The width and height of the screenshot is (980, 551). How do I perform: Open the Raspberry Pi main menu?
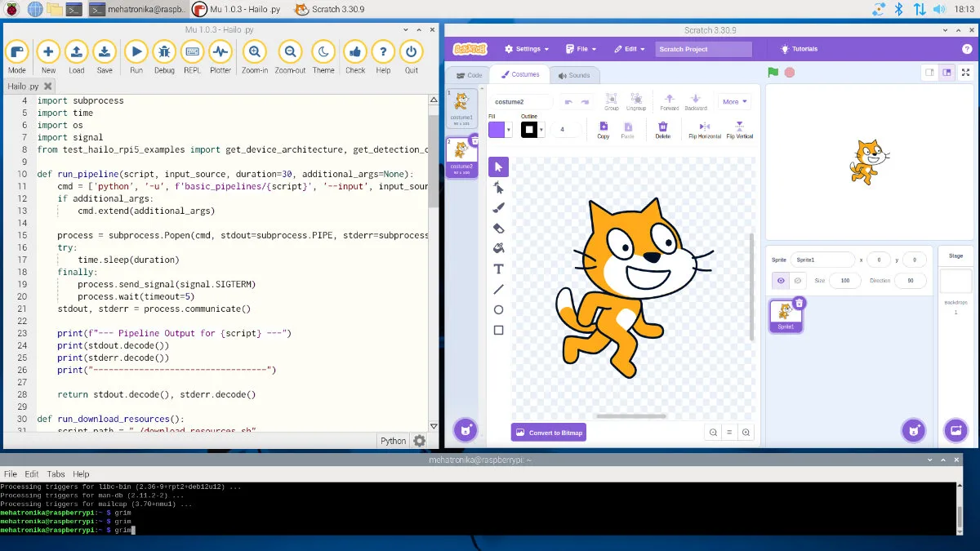pos(11,10)
